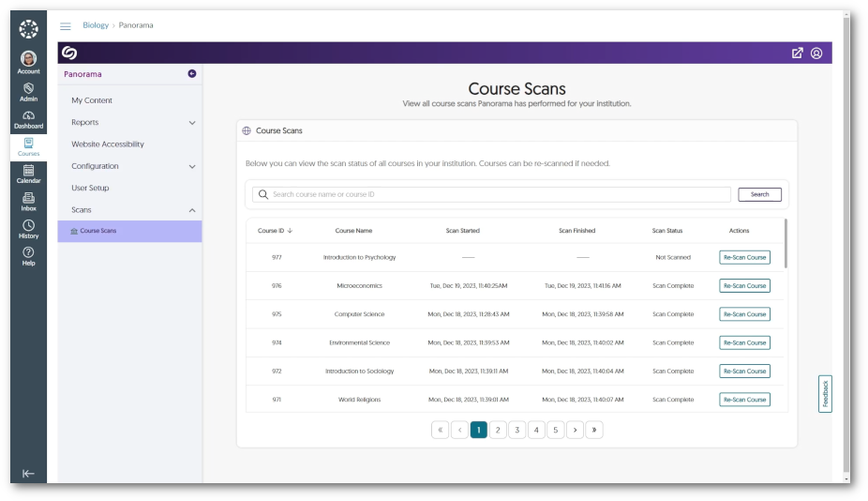This screenshot has width=868, height=501.
Task: Collapse the Panorama sidebar panel arrow
Action: (x=192, y=74)
